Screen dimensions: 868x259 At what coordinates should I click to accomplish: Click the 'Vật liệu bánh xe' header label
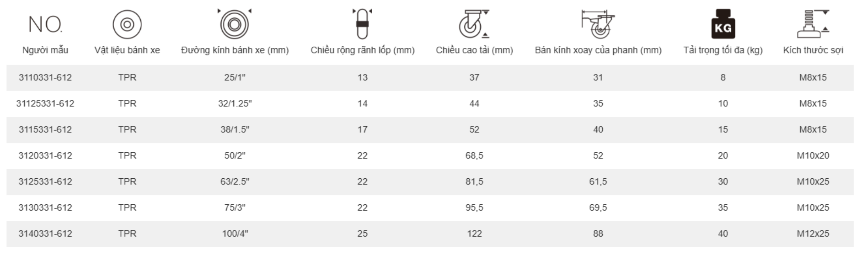tap(127, 50)
